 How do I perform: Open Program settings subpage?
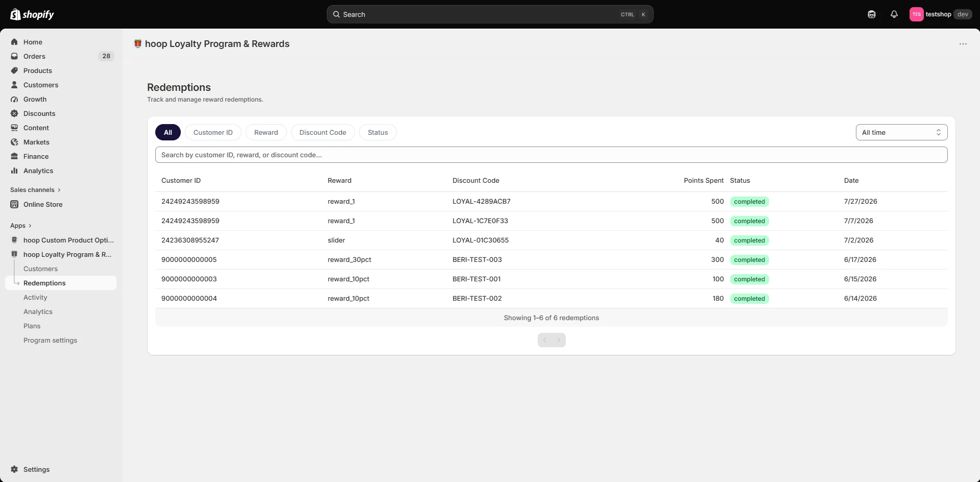click(50, 340)
